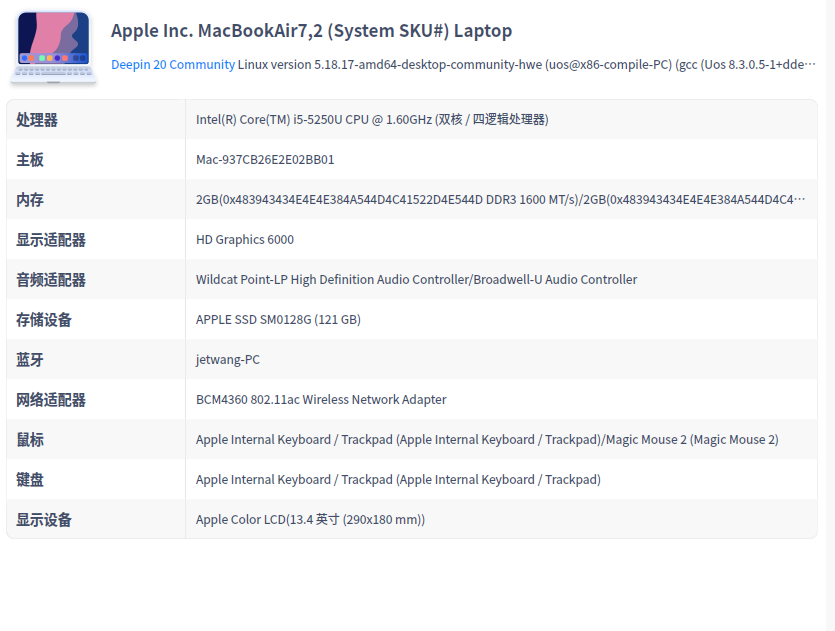Select the 处理器 row label
Image resolution: width=835 pixels, height=631 pixels.
click(x=37, y=120)
